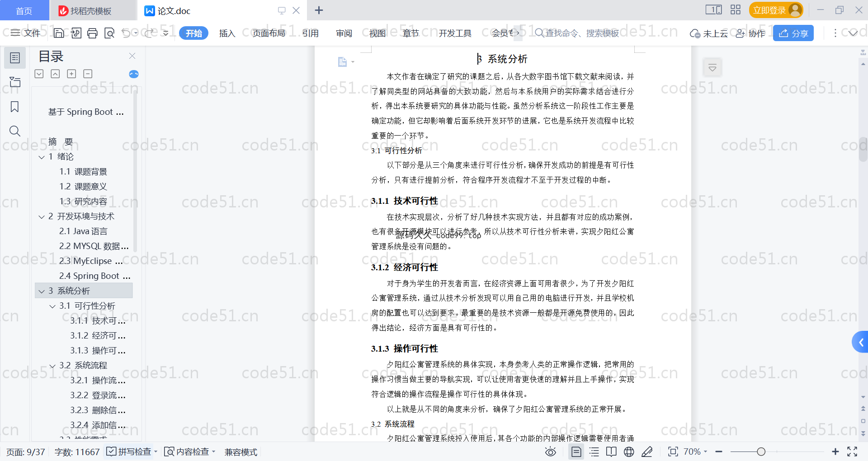The width and height of the screenshot is (868, 461).
Task: Select the 引用 ribbon tab
Action: pyautogui.click(x=311, y=33)
